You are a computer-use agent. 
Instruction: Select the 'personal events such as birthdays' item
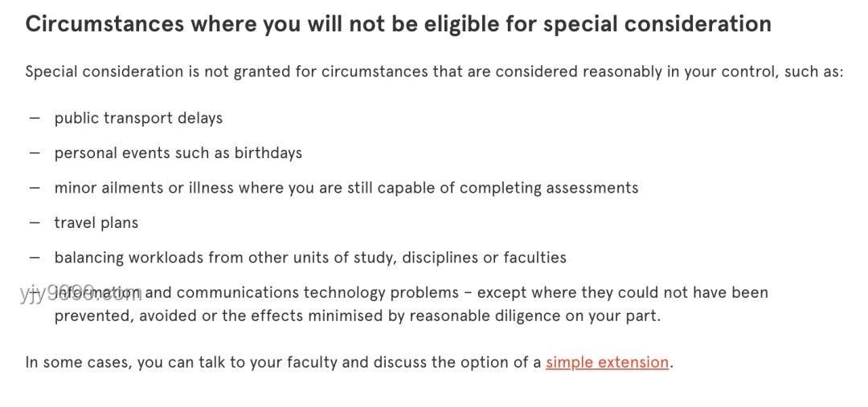tap(178, 153)
